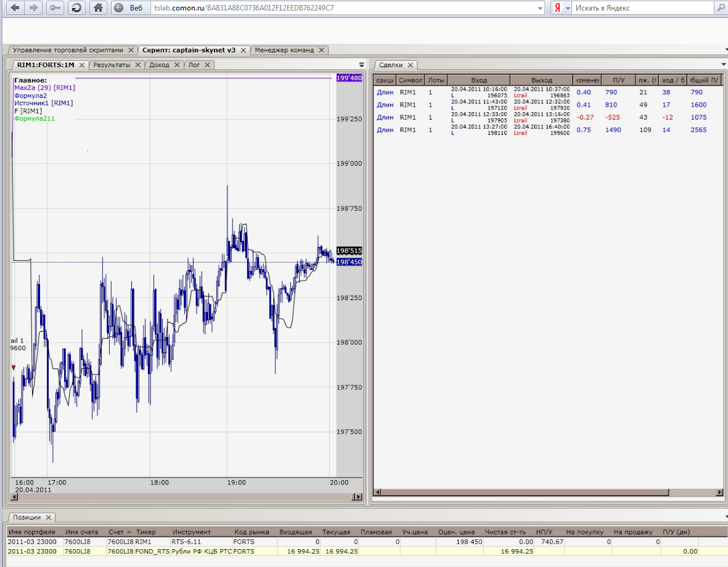The width and height of the screenshot is (728, 567).
Task: Click the 'Тикер' column header in positions
Action: [146, 532]
